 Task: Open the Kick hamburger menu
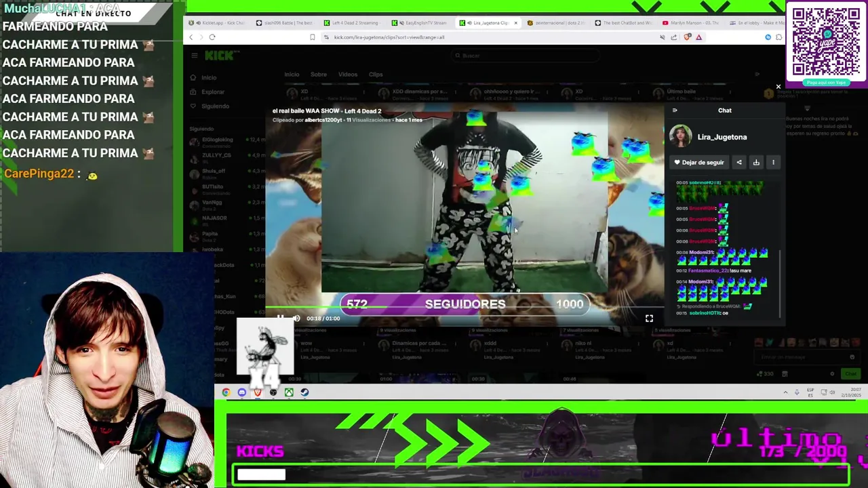click(x=194, y=56)
